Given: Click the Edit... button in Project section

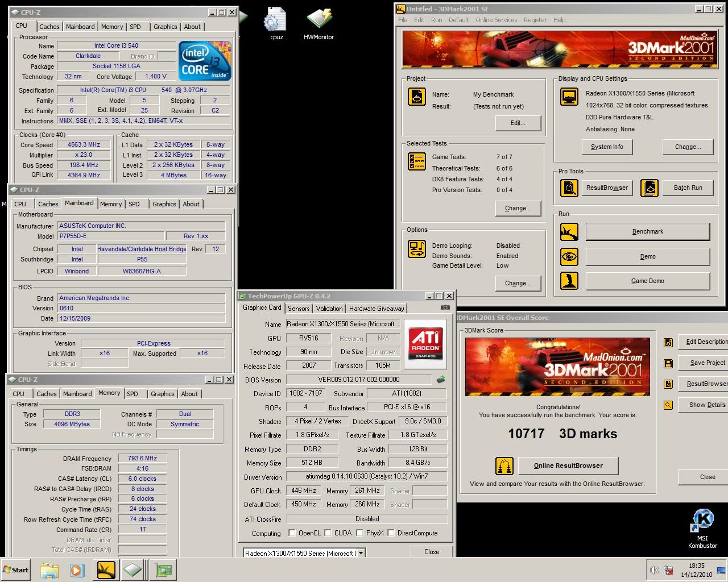Looking at the screenshot, I should [518, 123].
